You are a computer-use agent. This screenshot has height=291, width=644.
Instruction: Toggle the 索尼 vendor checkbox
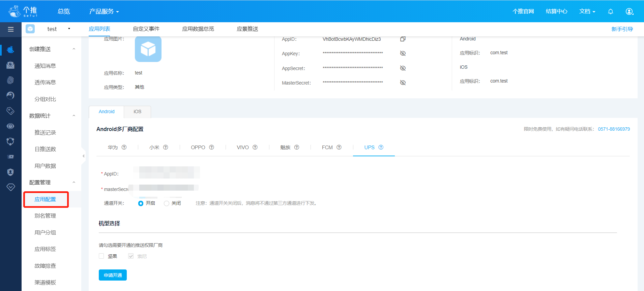tap(131, 256)
